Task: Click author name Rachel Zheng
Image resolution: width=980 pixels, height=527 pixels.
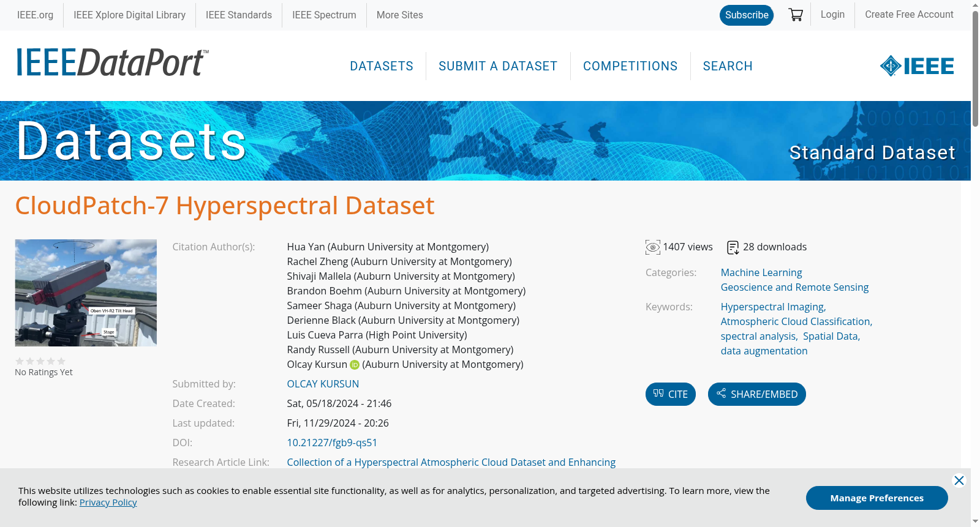Action: point(317,261)
